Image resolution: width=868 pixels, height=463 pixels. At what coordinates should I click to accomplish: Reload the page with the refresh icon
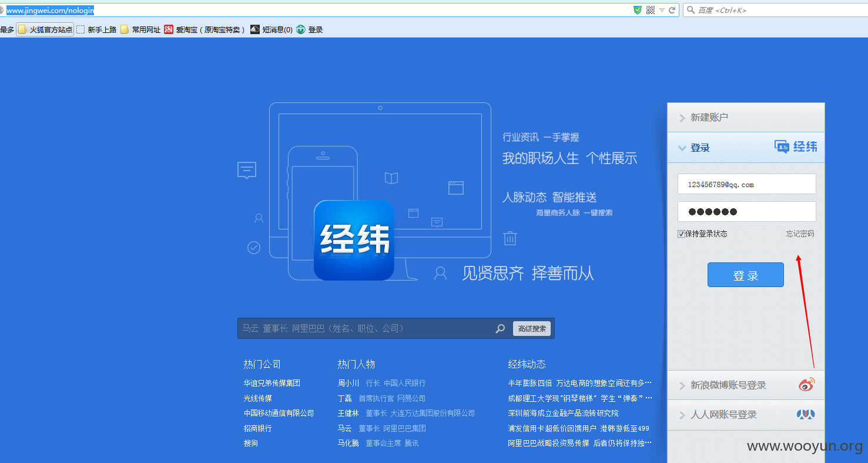672,10
